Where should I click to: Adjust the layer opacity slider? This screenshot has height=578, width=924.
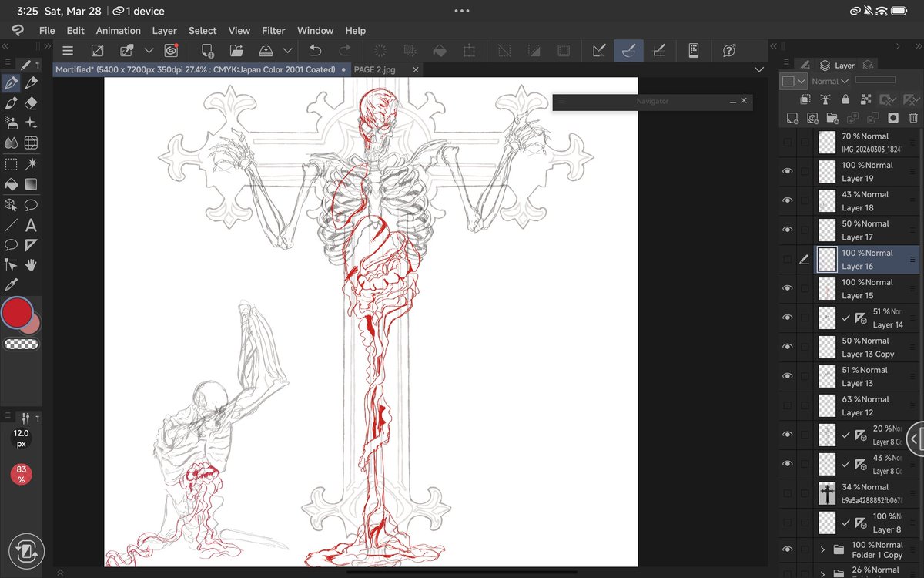875,79
